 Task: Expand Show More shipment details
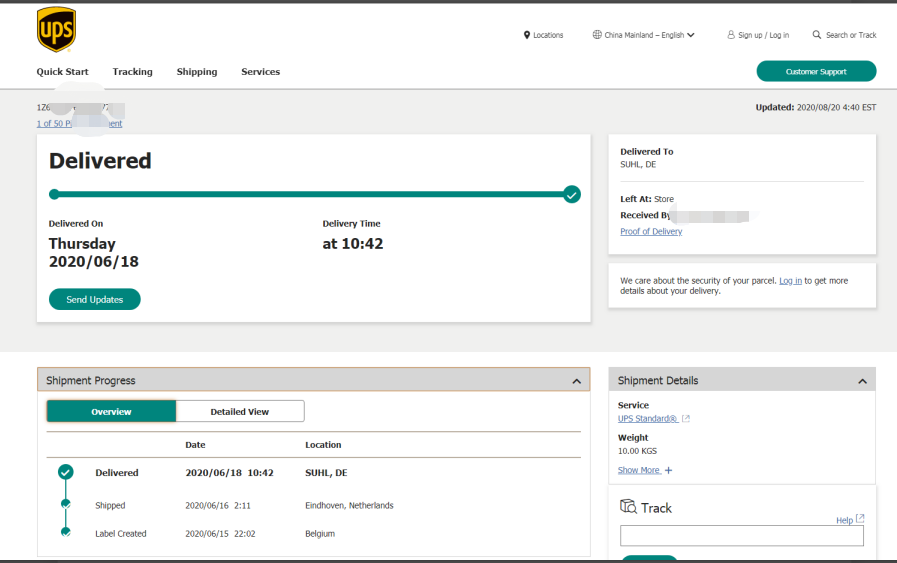tap(639, 470)
